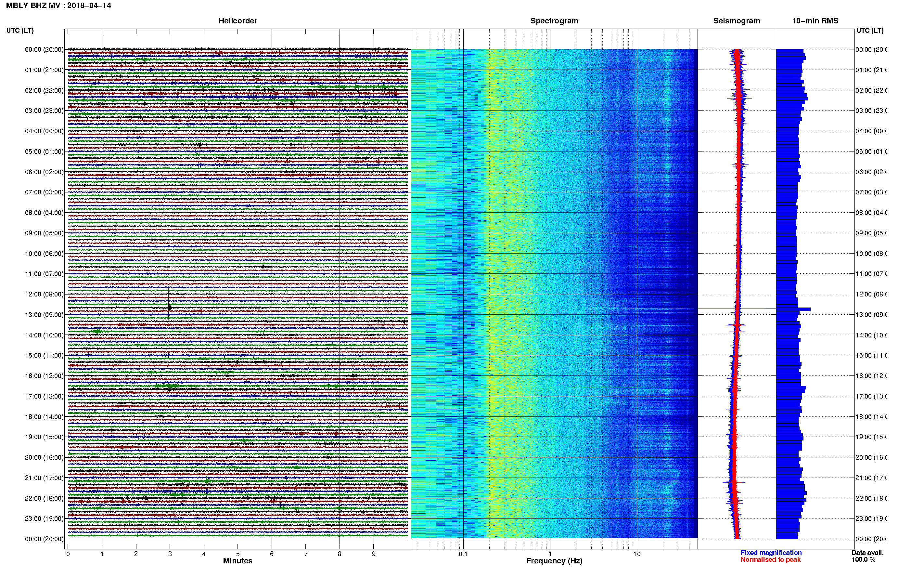Click the right '12:00 (08:' time label
This screenshot has height=578, width=924.
[871, 294]
